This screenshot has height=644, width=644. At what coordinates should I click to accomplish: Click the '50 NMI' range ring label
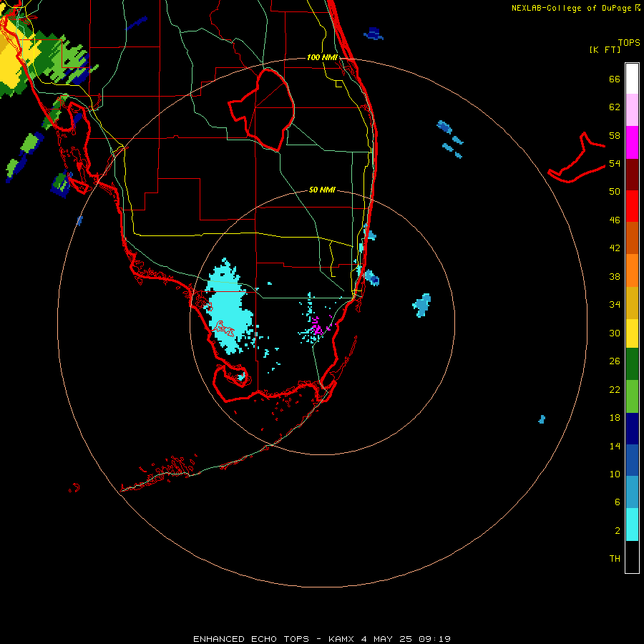[322, 190]
